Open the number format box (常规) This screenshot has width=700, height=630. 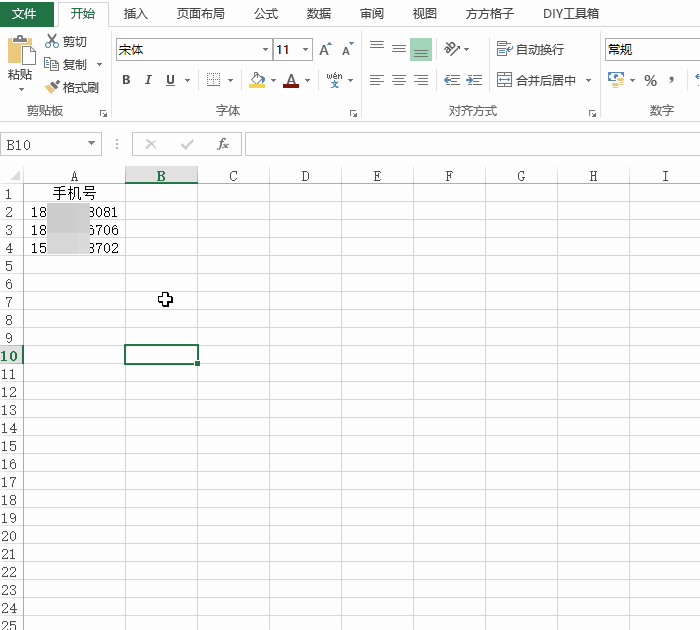[x=653, y=49]
